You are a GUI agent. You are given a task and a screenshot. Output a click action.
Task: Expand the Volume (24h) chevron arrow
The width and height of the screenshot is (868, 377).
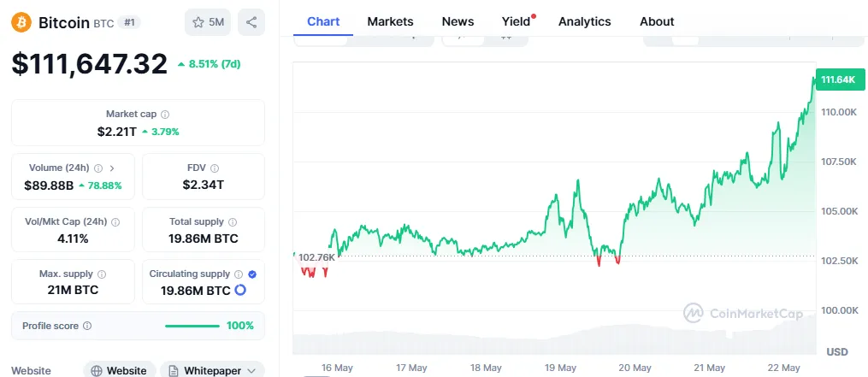[112, 168]
